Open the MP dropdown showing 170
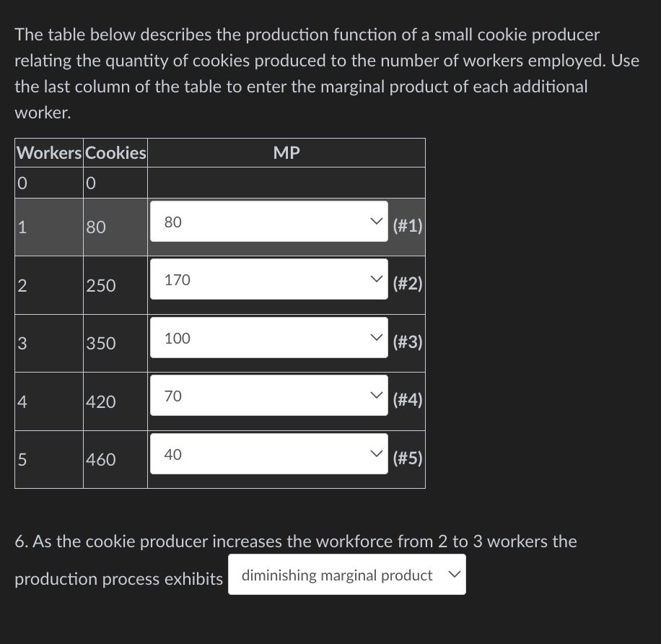The height and width of the screenshot is (644, 661). [x=268, y=279]
